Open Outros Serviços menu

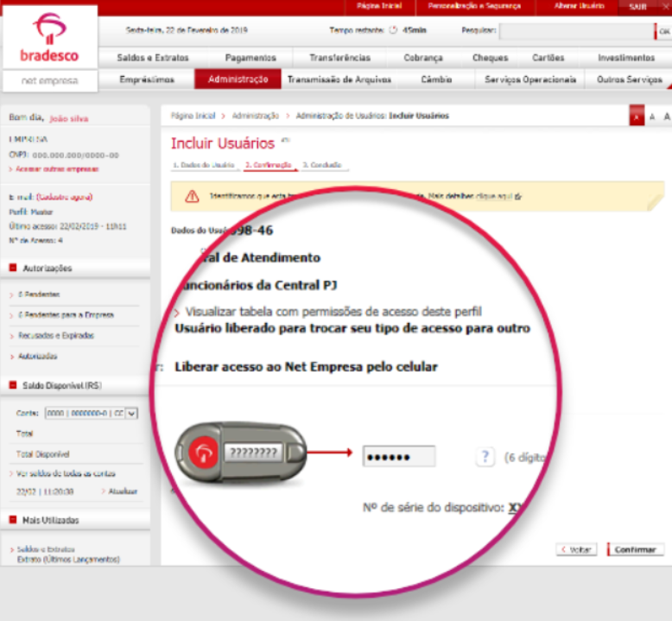[630, 79]
